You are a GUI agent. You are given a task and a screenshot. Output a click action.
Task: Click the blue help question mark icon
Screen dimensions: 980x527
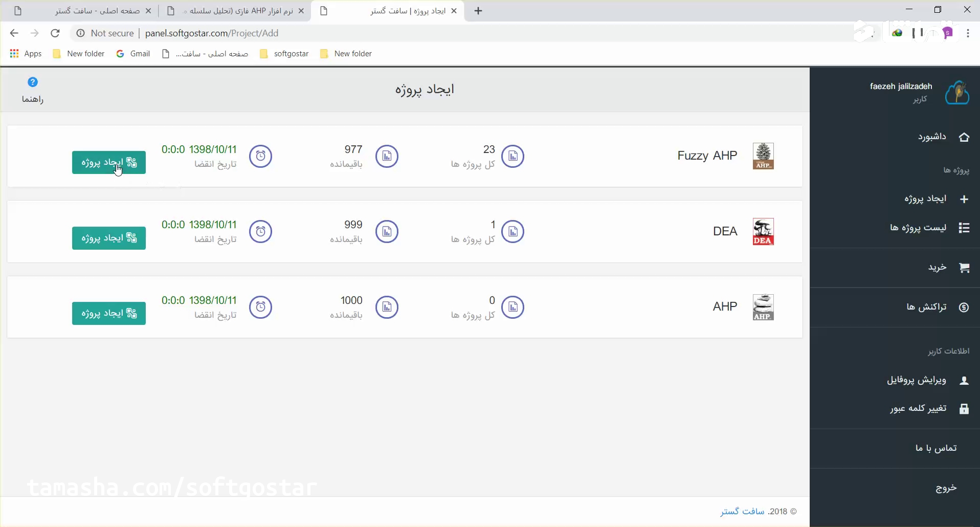(x=33, y=82)
